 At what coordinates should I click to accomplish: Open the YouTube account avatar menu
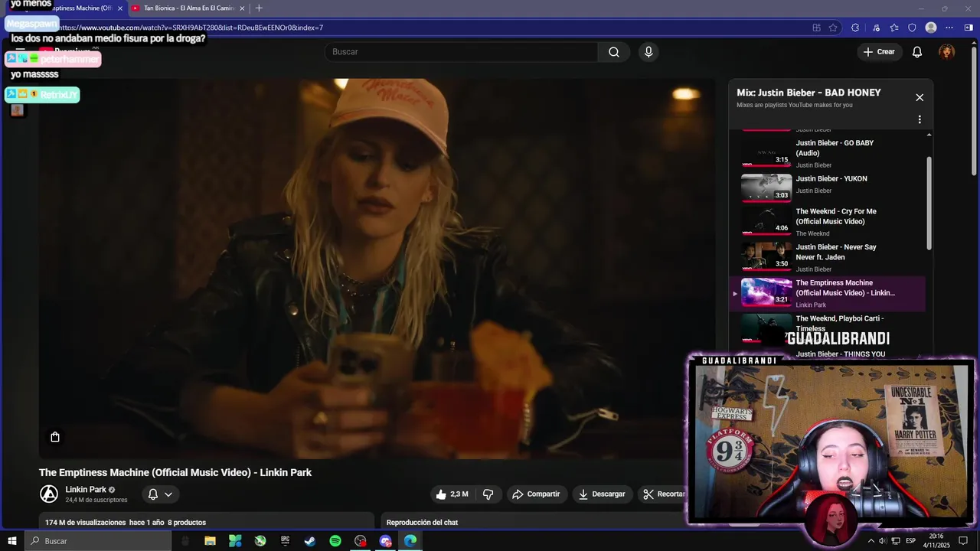pos(947,52)
